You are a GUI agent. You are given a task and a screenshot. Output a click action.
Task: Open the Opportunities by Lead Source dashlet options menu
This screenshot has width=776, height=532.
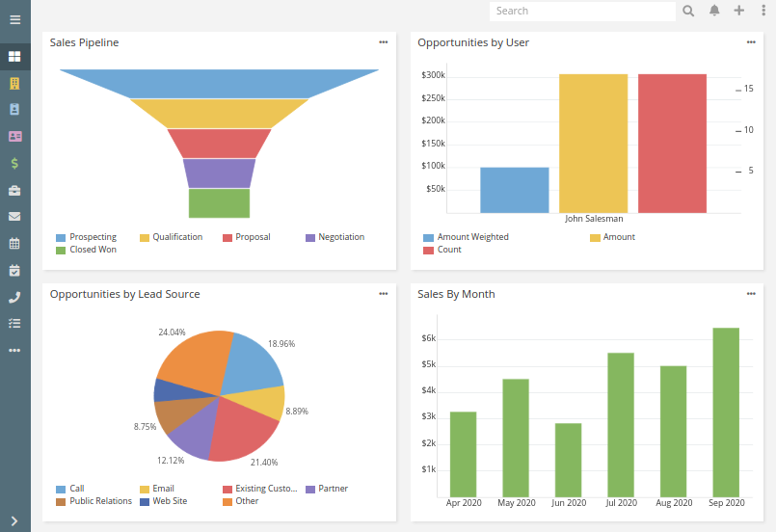(x=384, y=293)
